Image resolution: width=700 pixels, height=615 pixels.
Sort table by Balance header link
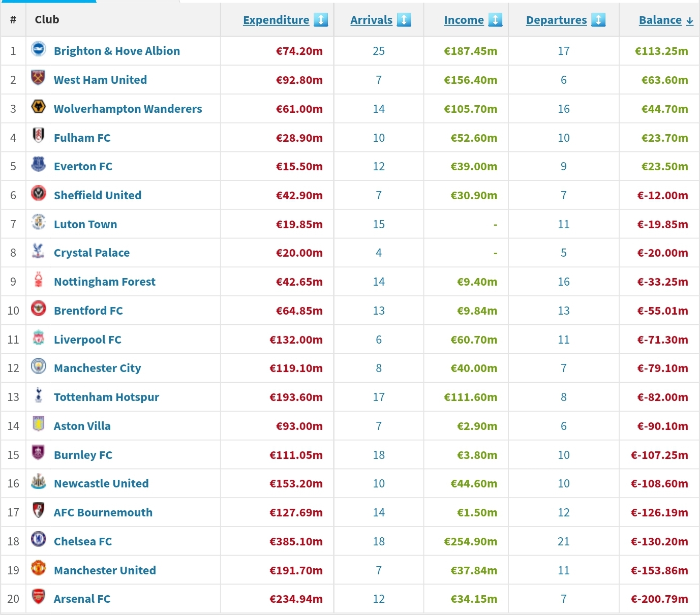[660, 20]
